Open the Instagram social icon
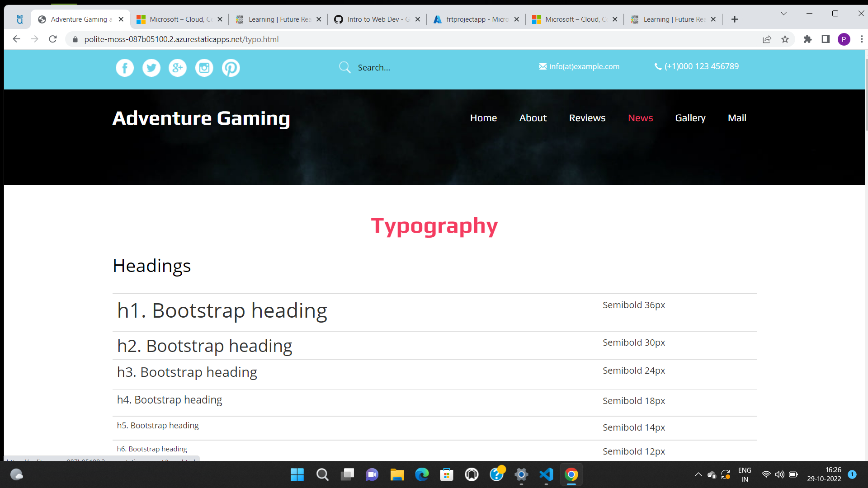This screenshot has width=868, height=488. pyautogui.click(x=204, y=68)
